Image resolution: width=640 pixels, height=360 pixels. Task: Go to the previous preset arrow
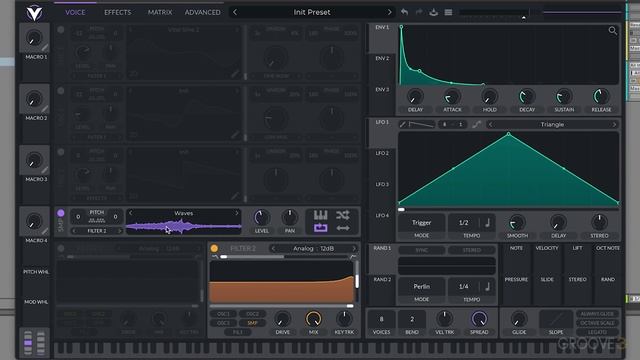click(235, 12)
